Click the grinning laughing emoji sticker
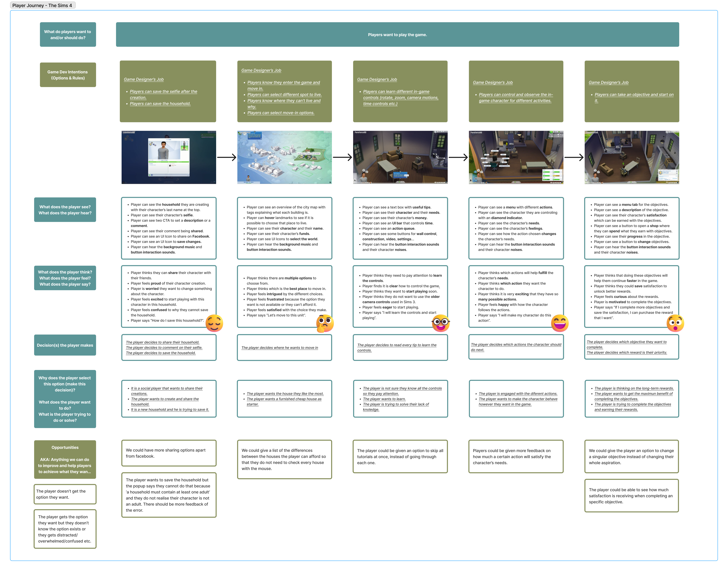The image size is (728, 571). pos(560,323)
